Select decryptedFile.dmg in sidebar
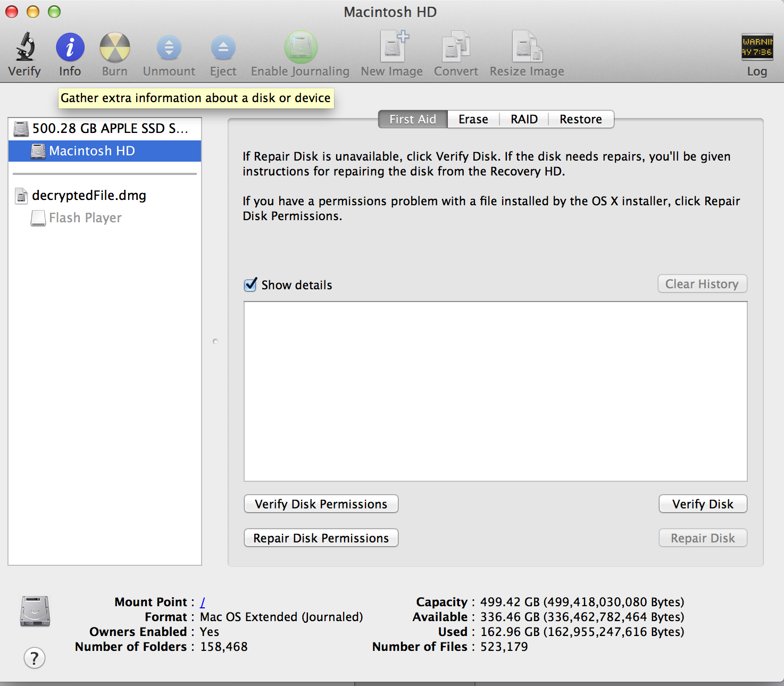Screen dimensions: 784x686 105,196
